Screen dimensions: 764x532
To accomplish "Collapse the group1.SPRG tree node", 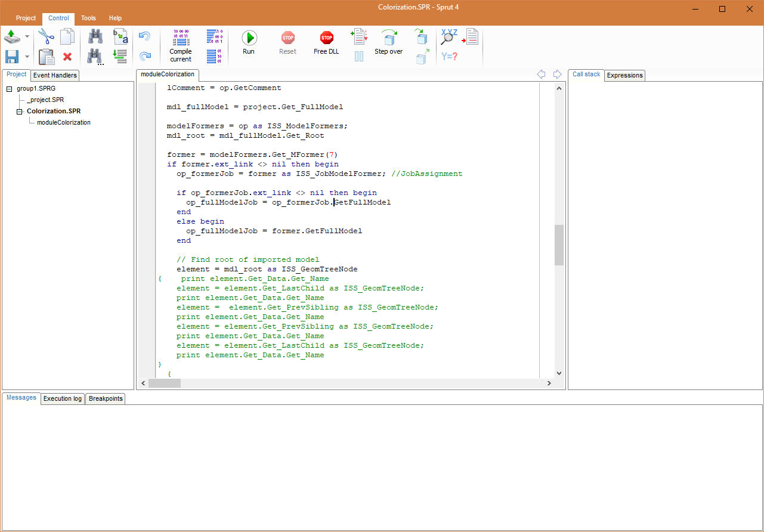I will pyautogui.click(x=8, y=88).
